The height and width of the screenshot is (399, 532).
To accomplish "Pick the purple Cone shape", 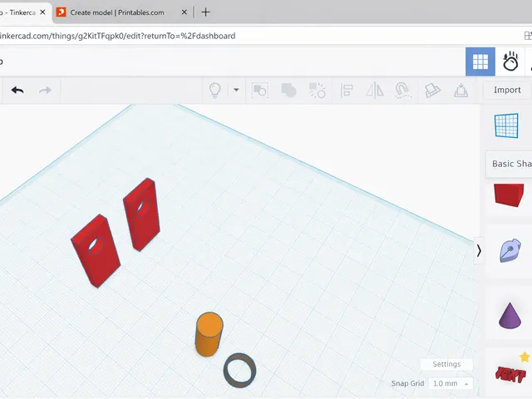I will (510, 316).
